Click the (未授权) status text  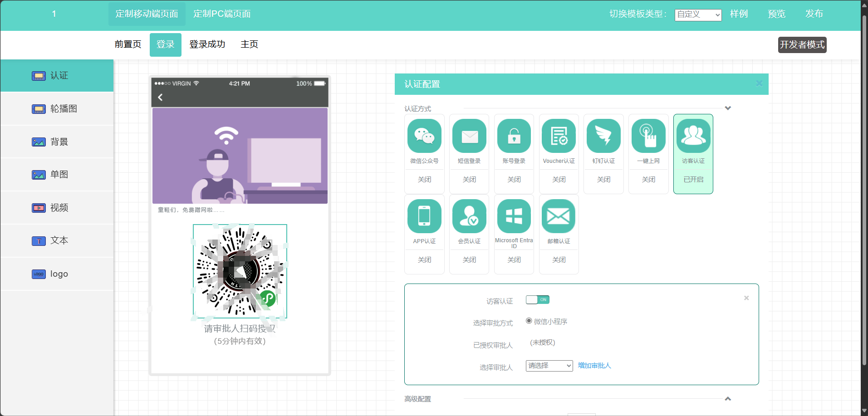[x=543, y=343]
